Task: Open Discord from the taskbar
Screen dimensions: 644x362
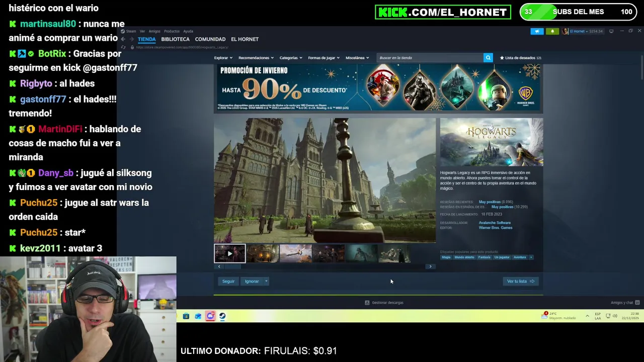Action: 210,316
